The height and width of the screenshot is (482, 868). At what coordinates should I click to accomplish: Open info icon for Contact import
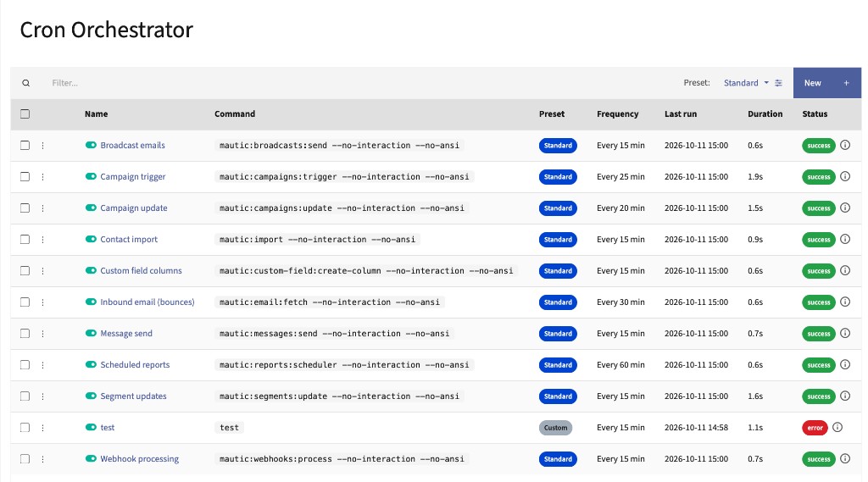[x=845, y=239]
